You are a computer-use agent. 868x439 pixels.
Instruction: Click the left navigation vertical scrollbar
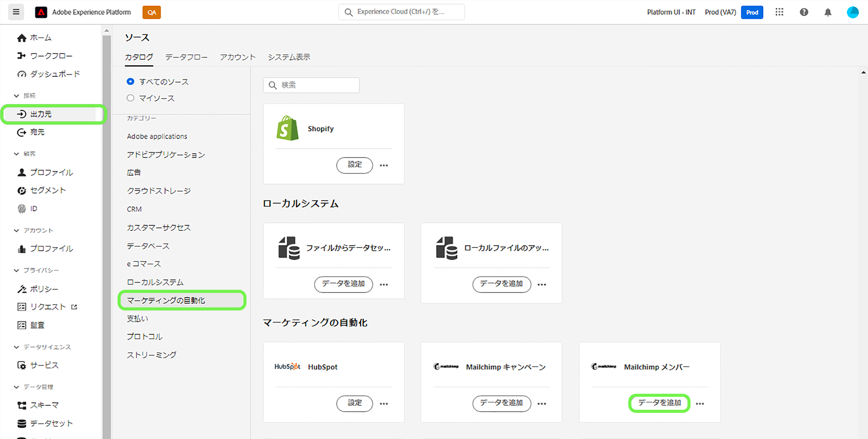click(x=106, y=236)
